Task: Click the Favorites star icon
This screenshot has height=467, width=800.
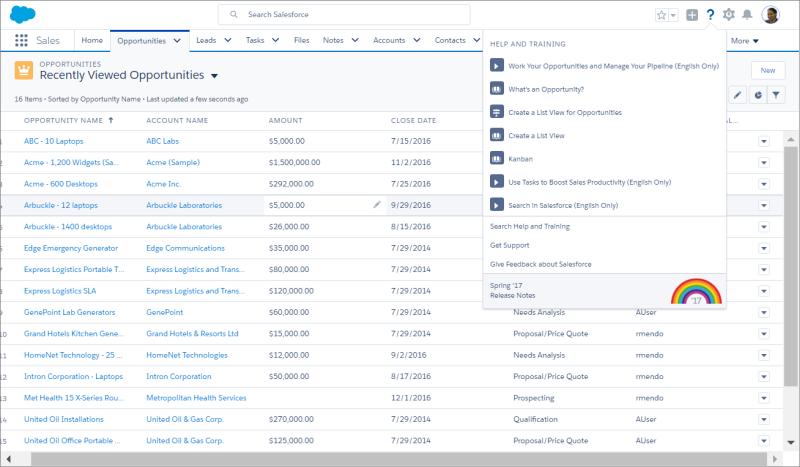Action: 662,15
